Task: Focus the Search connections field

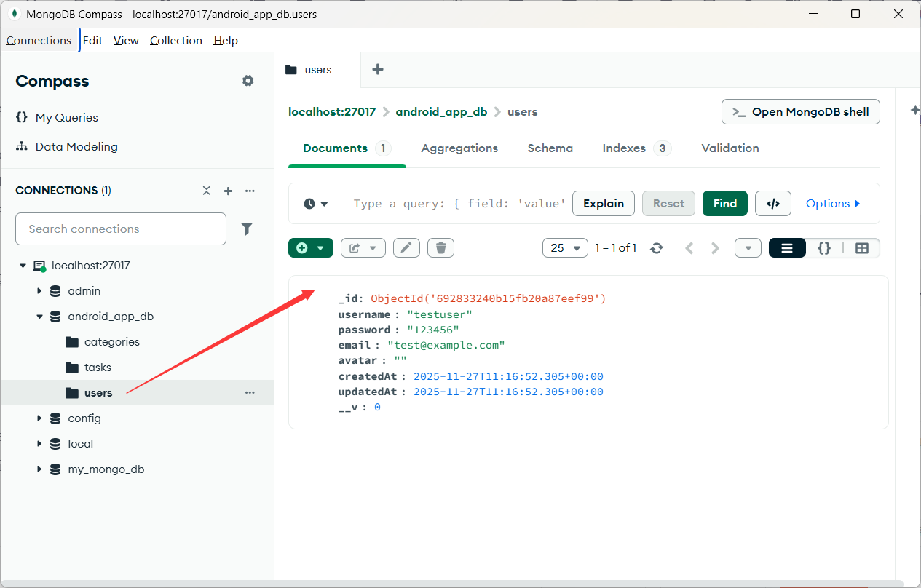Action: pos(121,229)
